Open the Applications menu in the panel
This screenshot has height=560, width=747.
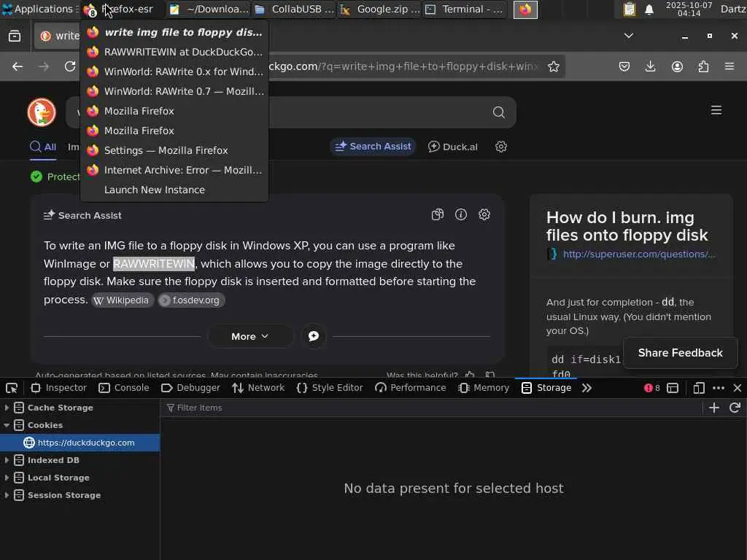pos(39,9)
